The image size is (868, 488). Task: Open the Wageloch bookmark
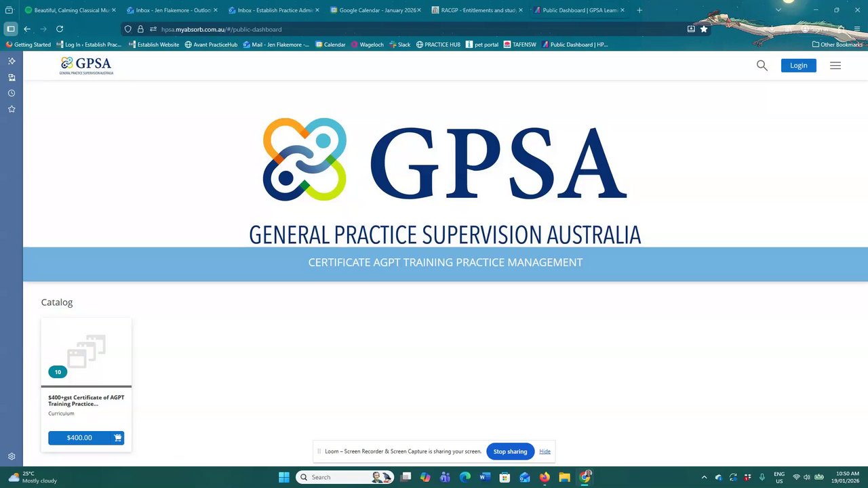click(x=367, y=45)
